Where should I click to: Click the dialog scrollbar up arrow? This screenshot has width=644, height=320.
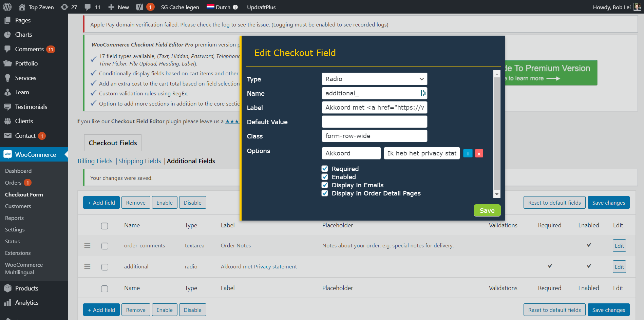[x=497, y=74]
